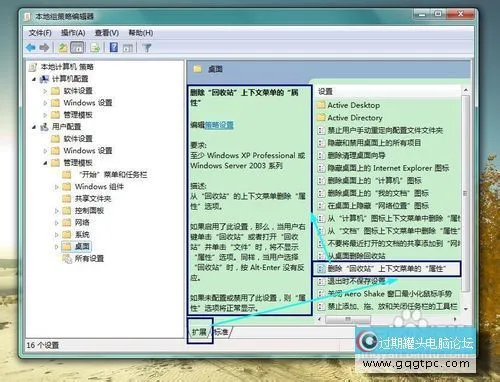
Task: Expand the 控制面板 tree node
Action: coord(56,211)
